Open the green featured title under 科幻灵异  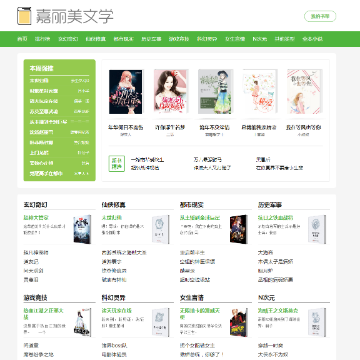coord(117,310)
